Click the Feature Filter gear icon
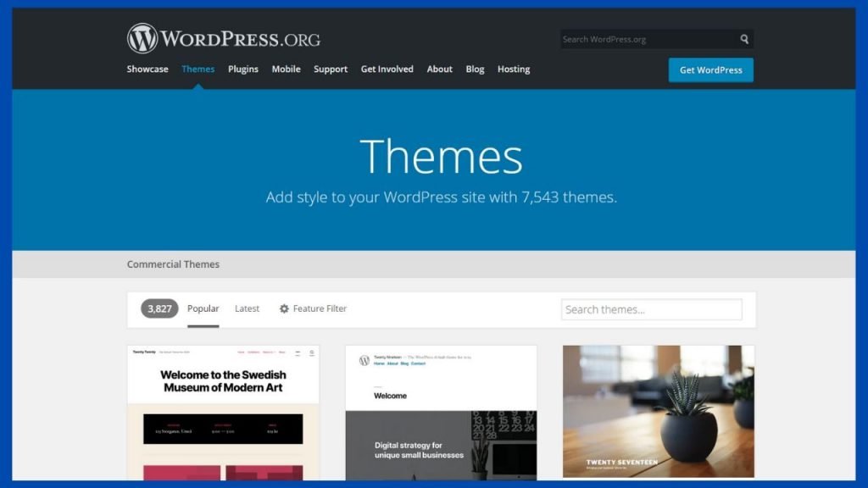The height and width of the screenshot is (488, 868). click(284, 308)
